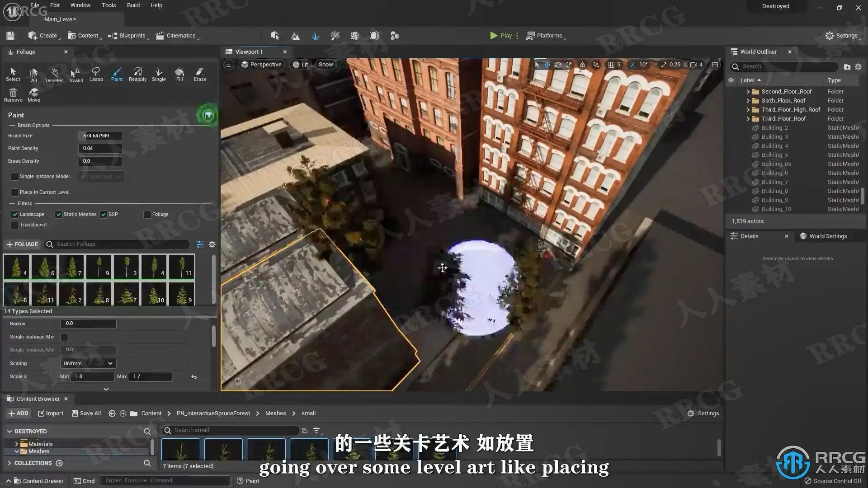Expand the Second_Floor_Roof folder

(748, 92)
